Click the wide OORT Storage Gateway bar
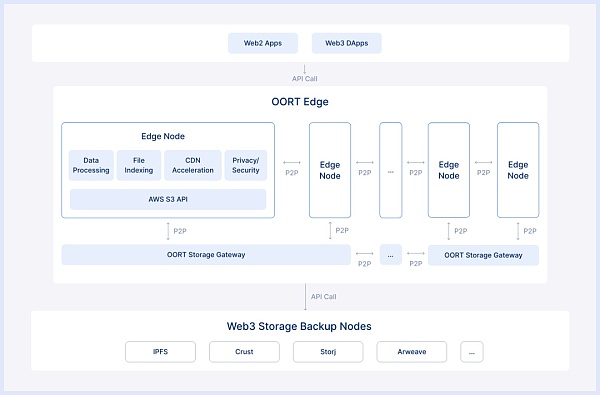This screenshot has height=395, width=600. coord(206,255)
